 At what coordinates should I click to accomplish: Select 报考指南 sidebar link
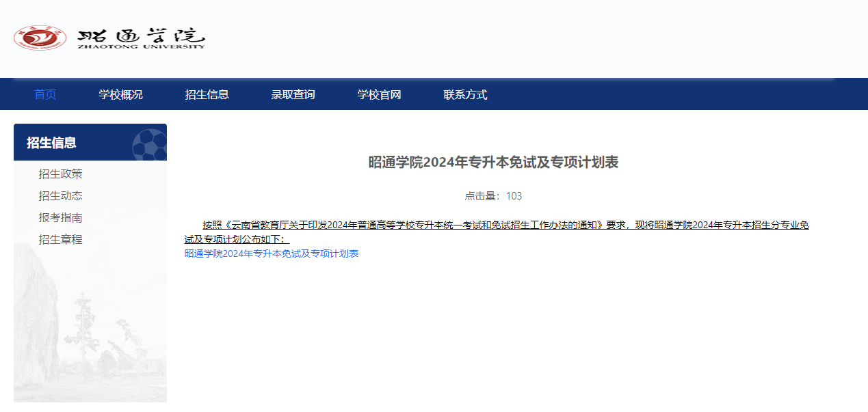click(60, 218)
